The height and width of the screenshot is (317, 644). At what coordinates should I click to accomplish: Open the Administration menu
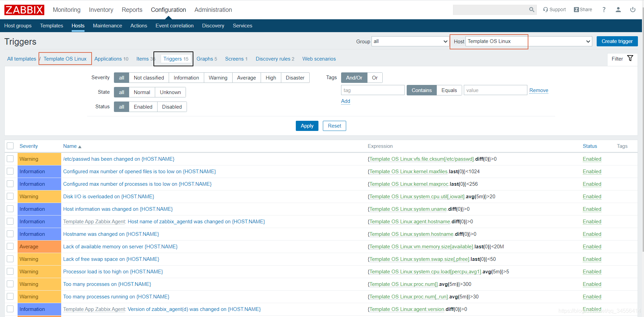[x=213, y=10]
